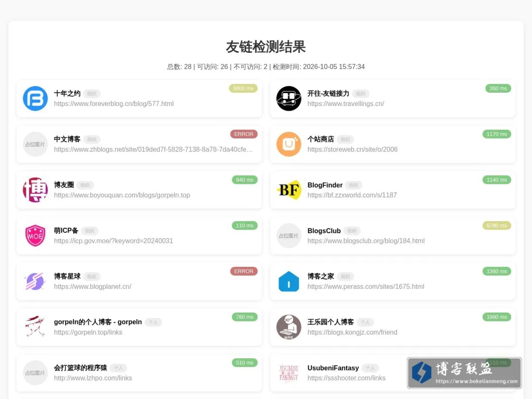
Task: Click the ERROR badge on 中文博客
Action: pyautogui.click(x=244, y=134)
